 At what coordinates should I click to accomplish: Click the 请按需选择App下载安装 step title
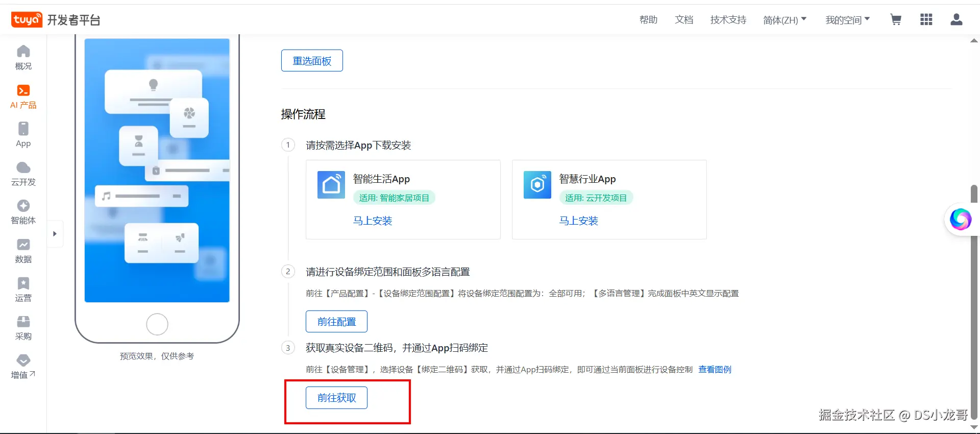358,146
